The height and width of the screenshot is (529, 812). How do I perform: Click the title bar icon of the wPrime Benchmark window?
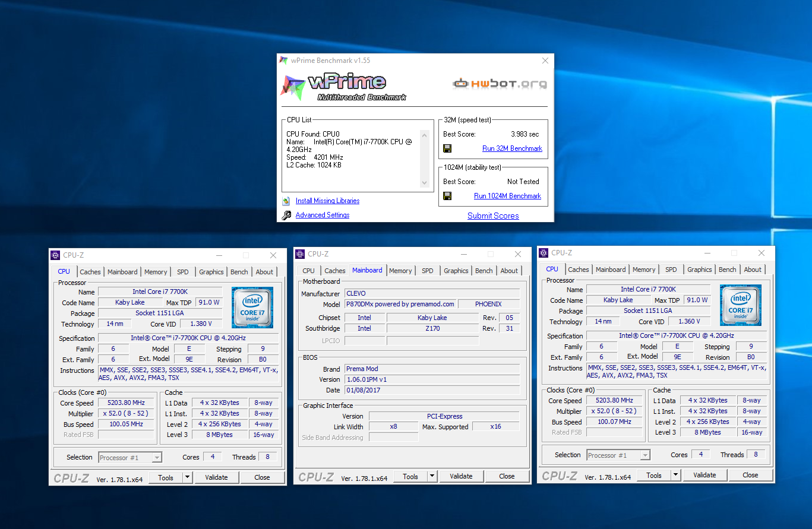[284, 61]
